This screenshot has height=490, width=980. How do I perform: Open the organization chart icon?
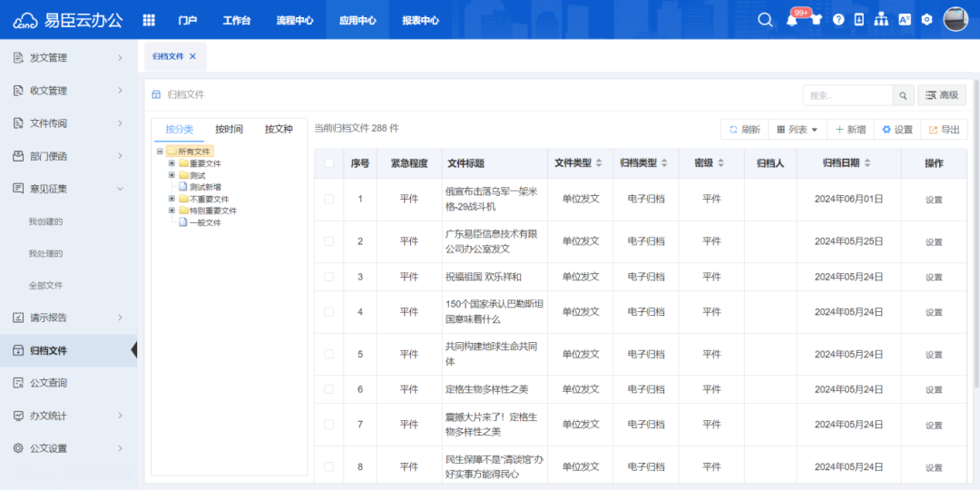point(881,20)
